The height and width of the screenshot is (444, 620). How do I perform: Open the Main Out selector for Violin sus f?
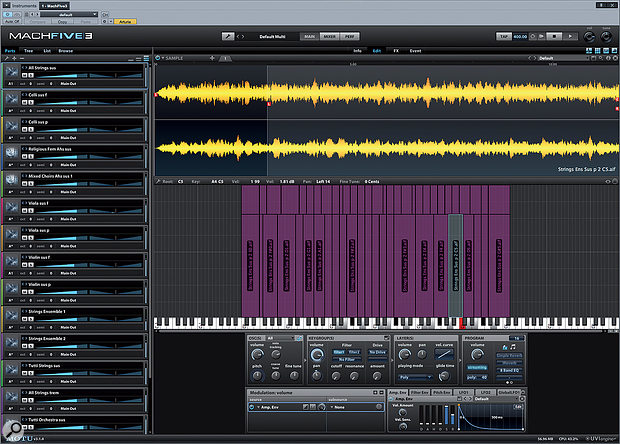point(68,273)
